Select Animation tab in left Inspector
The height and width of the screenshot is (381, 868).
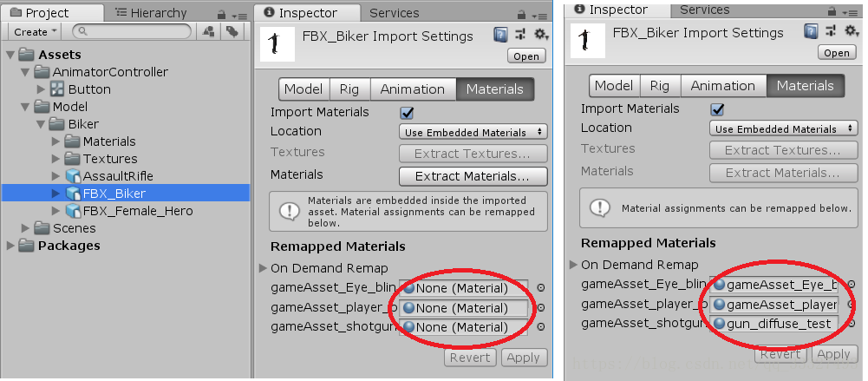pos(413,89)
